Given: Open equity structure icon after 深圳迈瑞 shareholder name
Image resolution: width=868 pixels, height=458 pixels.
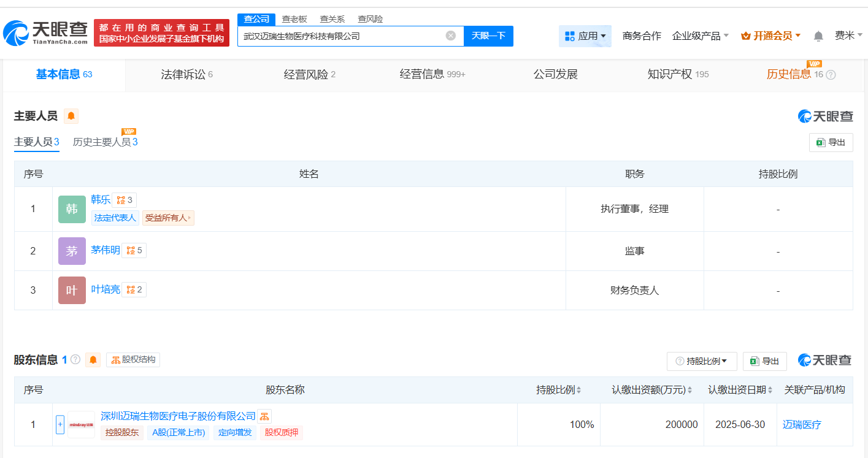Looking at the screenshot, I should click(264, 416).
